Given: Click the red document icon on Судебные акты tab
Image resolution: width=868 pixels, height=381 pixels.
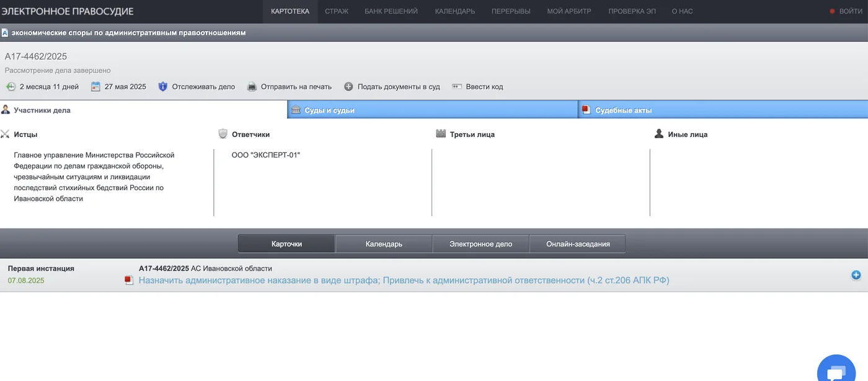Looking at the screenshot, I should pyautogui.click(x=586, y=110).
